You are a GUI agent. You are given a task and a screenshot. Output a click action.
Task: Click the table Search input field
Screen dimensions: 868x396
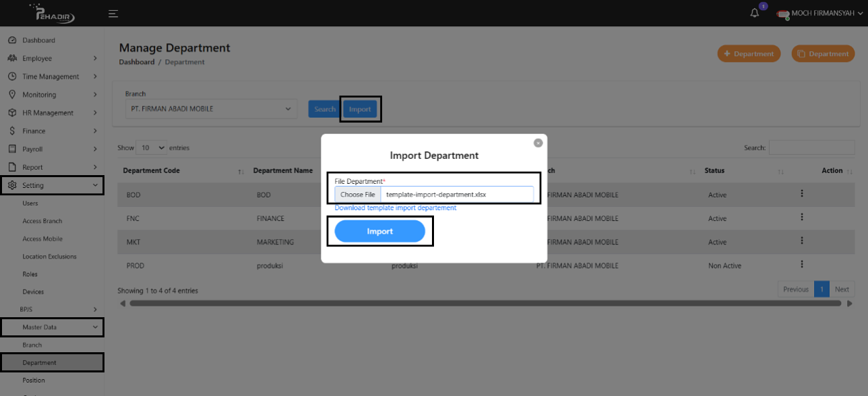coord(811,147)
